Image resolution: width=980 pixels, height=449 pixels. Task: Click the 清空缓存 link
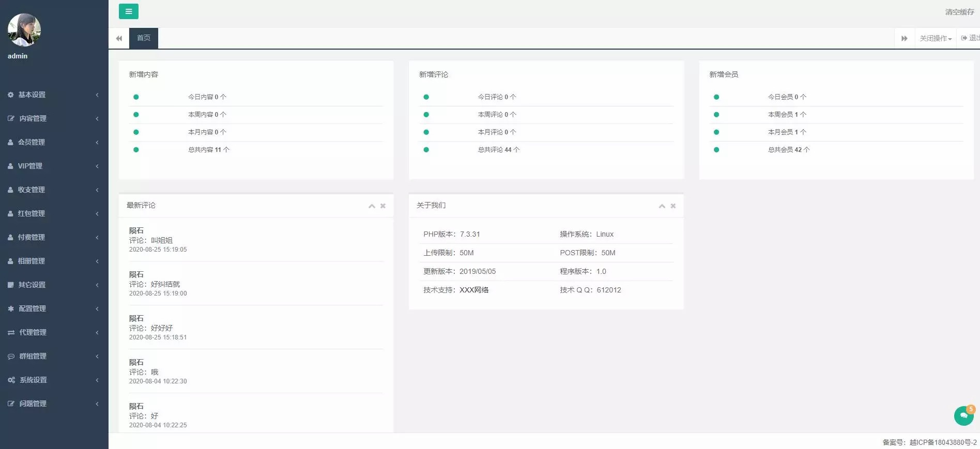click(x=959, y=12)
